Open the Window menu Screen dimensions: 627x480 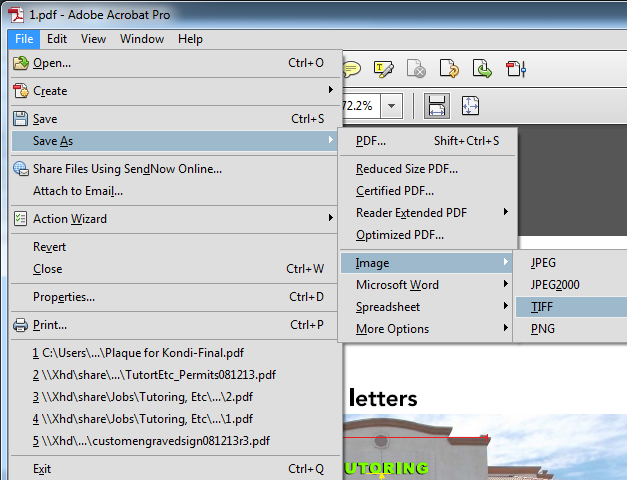[x=142, y=39]
